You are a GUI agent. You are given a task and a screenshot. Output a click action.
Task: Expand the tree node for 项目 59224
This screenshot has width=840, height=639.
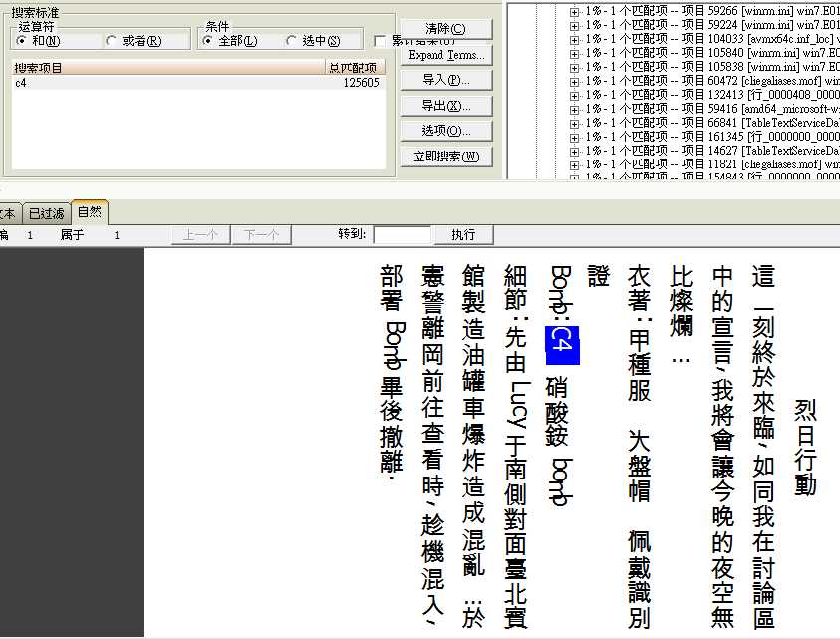point(574,25)
